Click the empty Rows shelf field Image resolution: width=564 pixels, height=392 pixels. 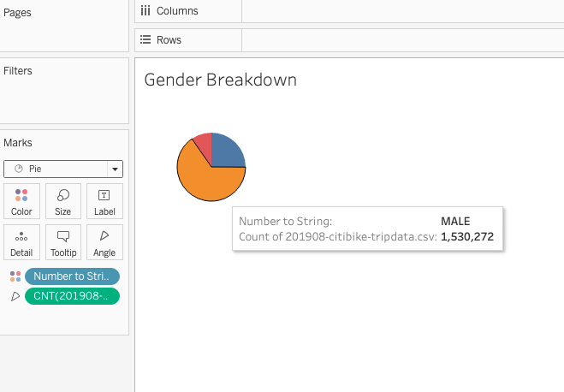coord(403,40)
